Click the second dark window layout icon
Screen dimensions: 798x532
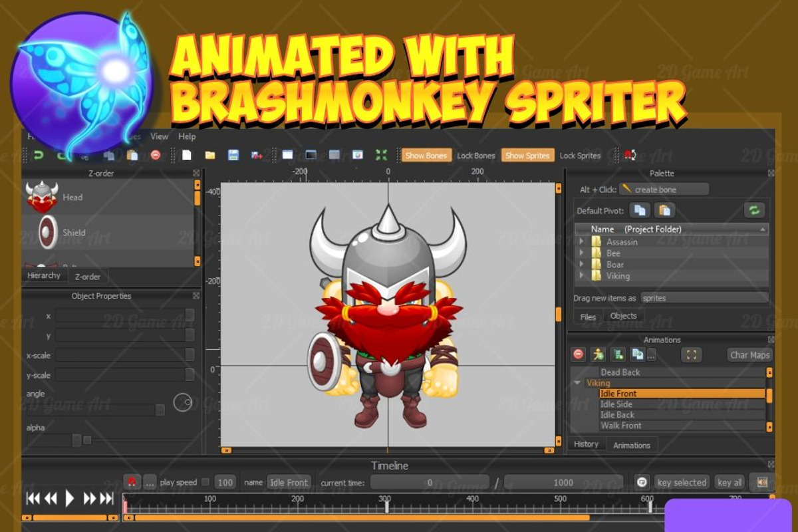[x=311, y=155]
